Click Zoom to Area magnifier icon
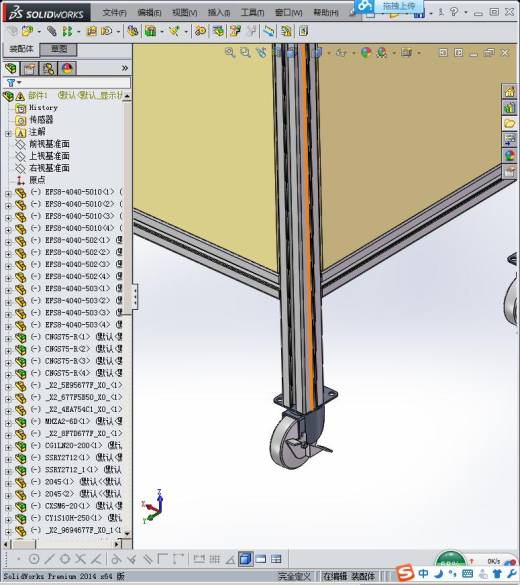This screenshot has width=520, height=585. [245, 53]
